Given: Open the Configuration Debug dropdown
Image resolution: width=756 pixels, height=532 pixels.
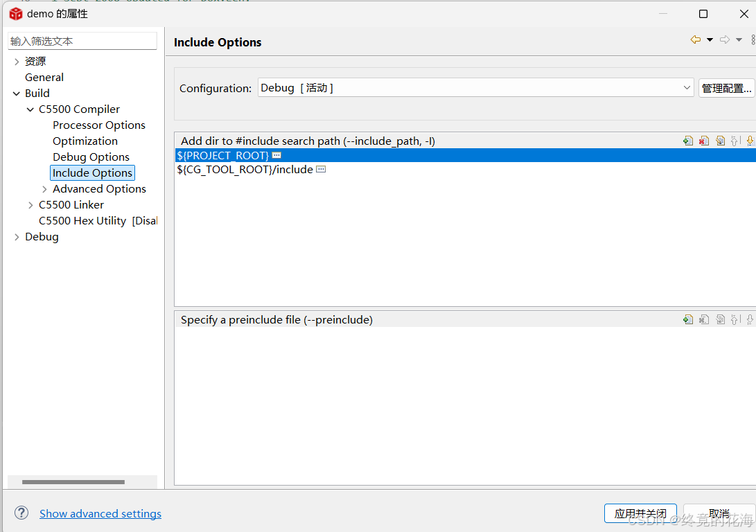Looking at the screenshot, I should point(475,88).
